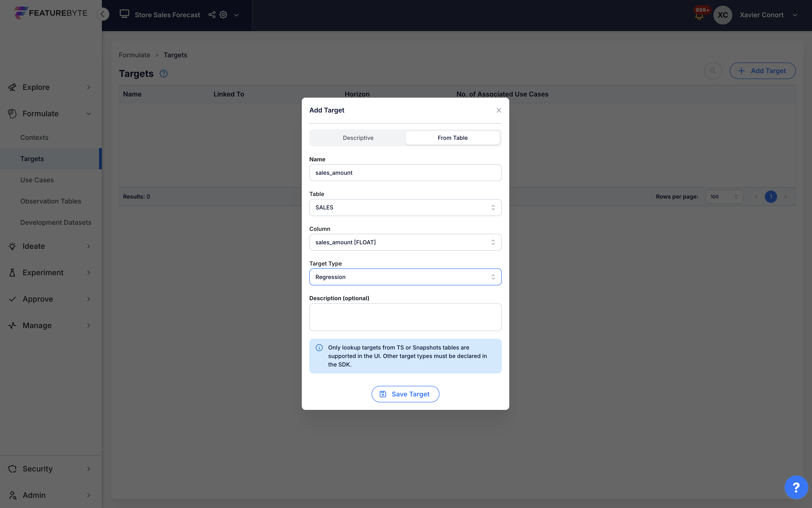
Task: Collapse sidebar with the back arrow icon
Action: point(103,14)
